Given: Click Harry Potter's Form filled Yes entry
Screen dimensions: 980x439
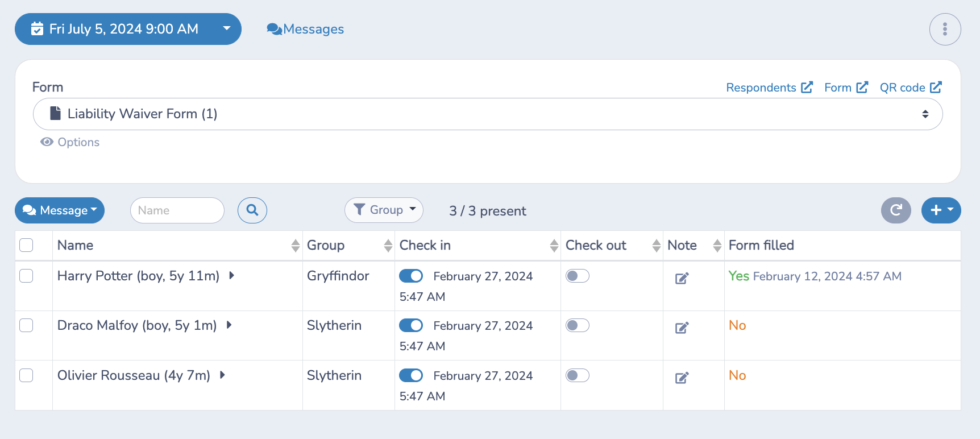Looking at the screenshot, I should tap(815, 276).
